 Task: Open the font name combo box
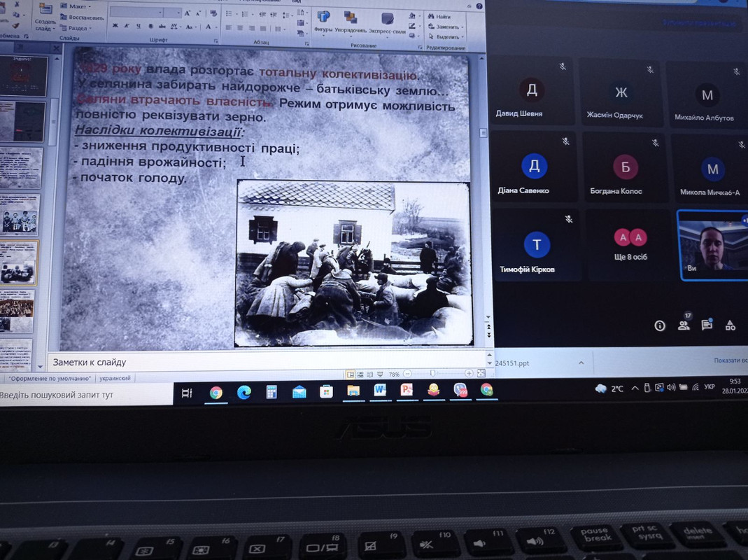click(136, 12)
